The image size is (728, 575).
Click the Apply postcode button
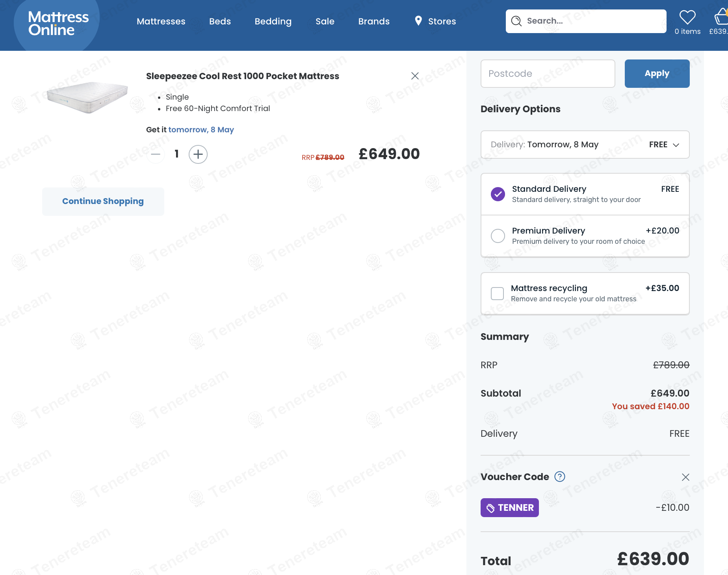657,74
